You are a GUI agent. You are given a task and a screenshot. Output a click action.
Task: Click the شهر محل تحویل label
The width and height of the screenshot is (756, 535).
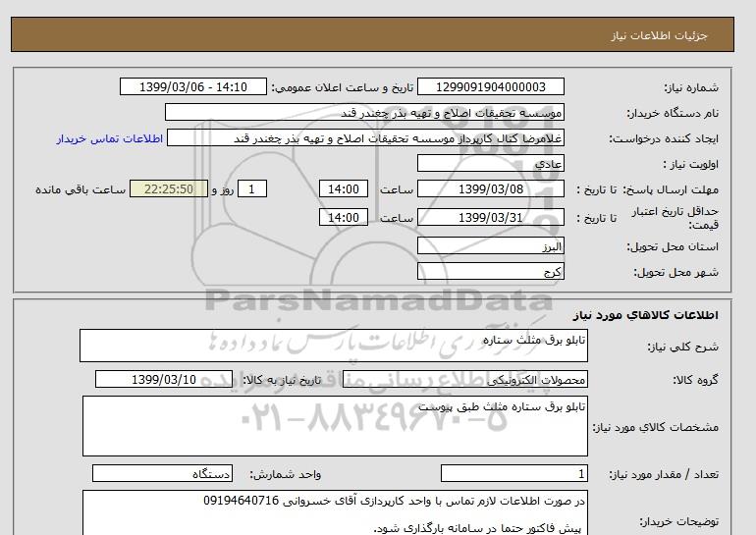(x=675, y=272)
